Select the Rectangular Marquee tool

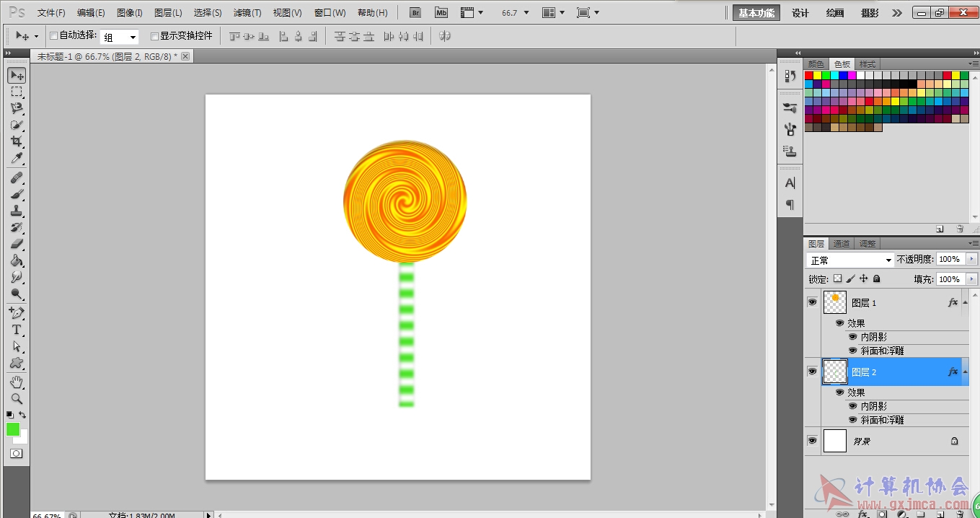tap(17, 92)
